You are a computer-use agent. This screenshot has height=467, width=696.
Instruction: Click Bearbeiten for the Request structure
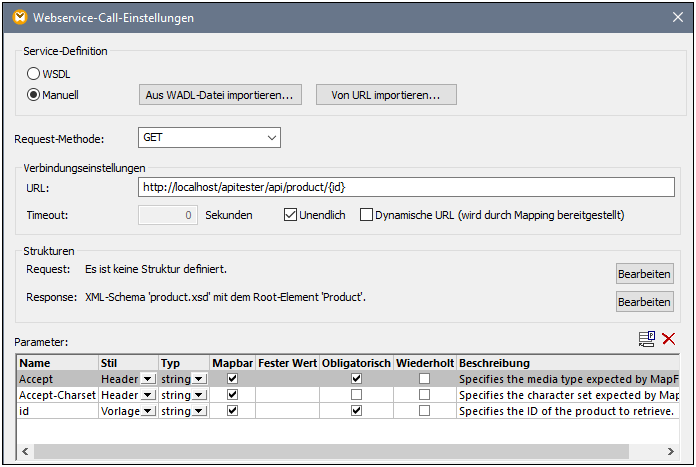pyautogui.click(x=643, y=274)
